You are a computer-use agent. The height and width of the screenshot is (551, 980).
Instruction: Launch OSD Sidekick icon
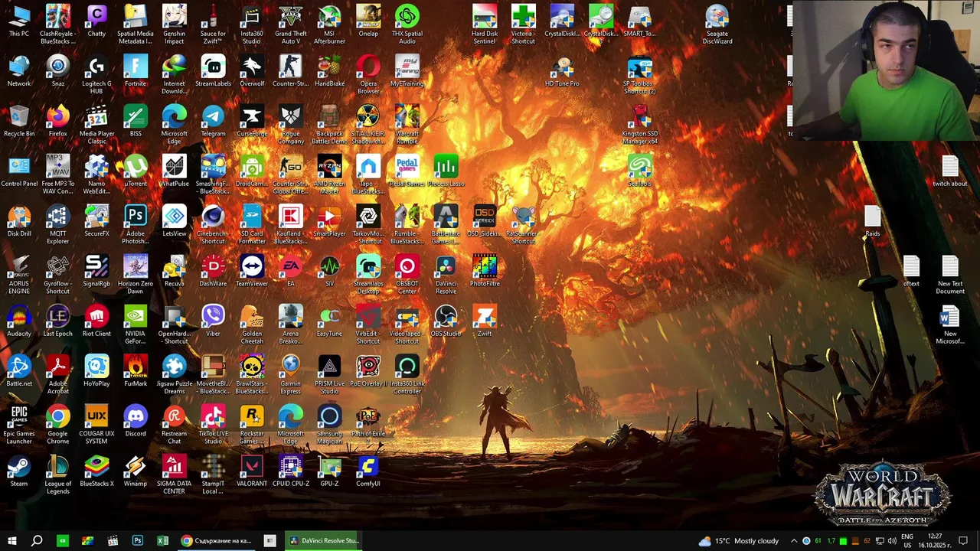484,221
